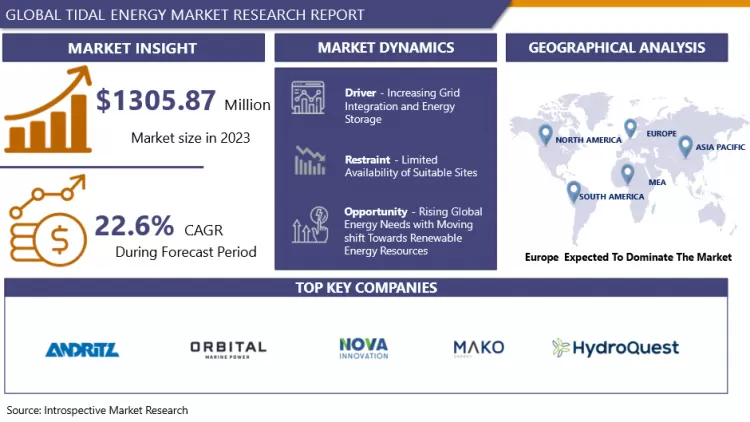750x422 pixels.
Task: Click the bar chart growth arrow icon
Action: click(x=46, y=114)
